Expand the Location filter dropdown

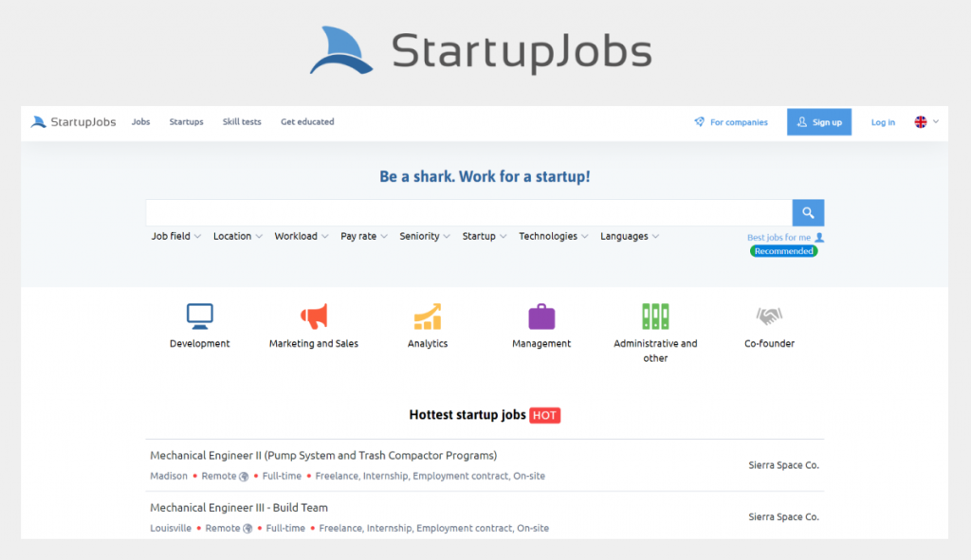(238, 236)
